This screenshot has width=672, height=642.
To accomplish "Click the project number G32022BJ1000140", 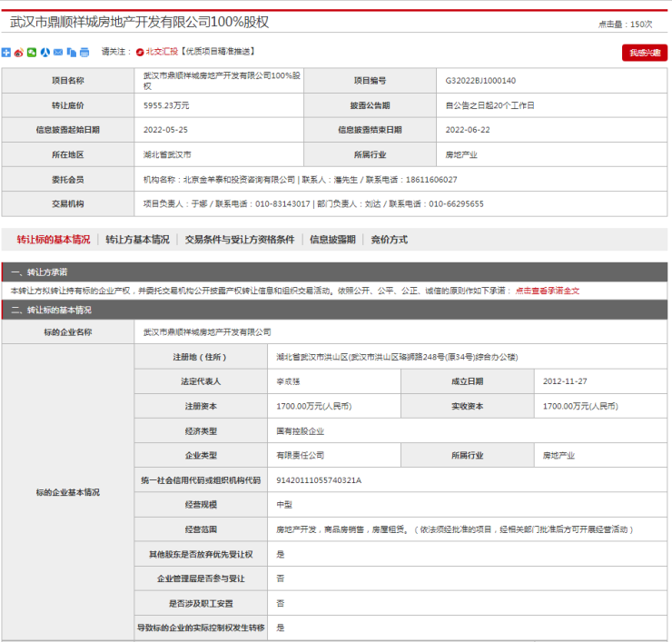I will tap(481, 81).
